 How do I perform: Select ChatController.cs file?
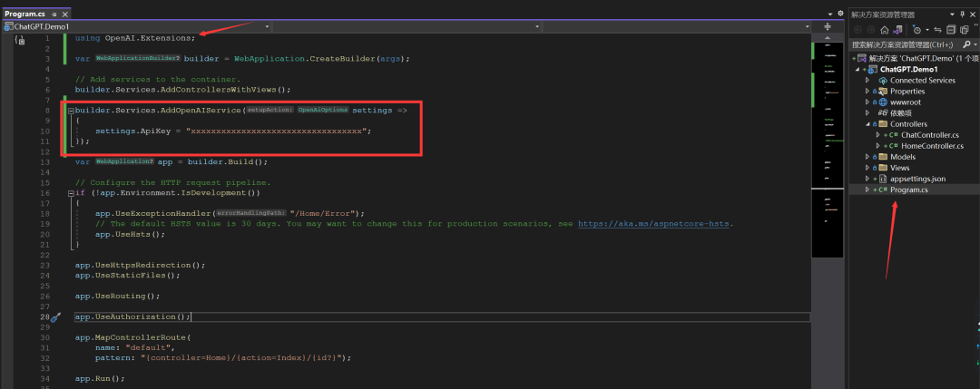pyautogui.click(x=929, y=135)
